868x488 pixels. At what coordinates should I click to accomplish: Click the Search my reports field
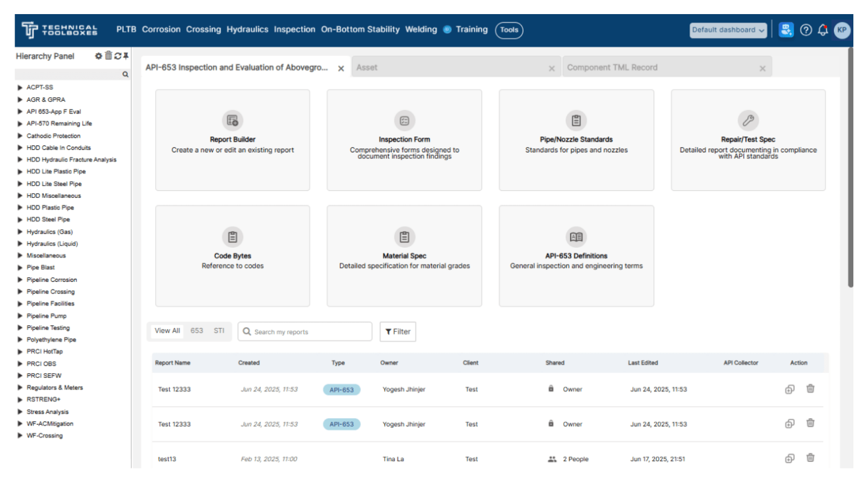pos(305,332)
